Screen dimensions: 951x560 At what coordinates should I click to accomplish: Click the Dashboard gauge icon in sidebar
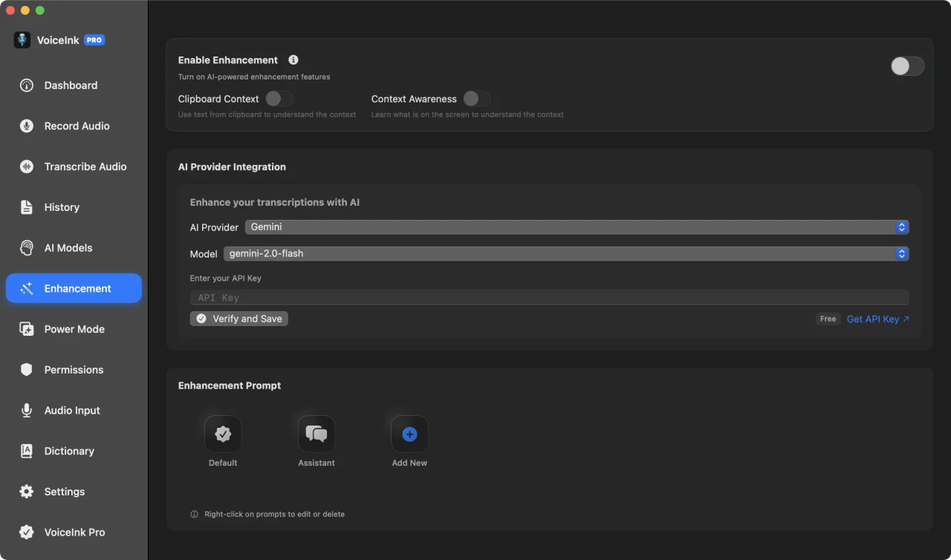pos(27,85)
